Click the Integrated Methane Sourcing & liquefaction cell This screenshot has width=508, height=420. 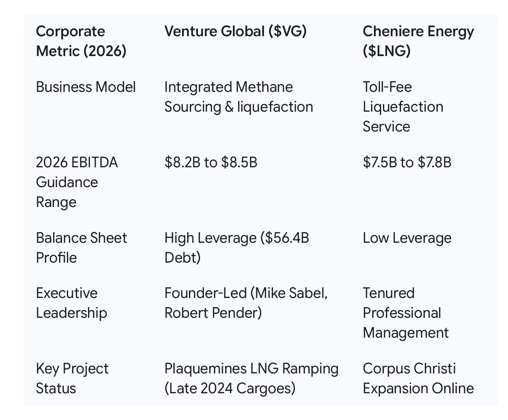(239, 97)
